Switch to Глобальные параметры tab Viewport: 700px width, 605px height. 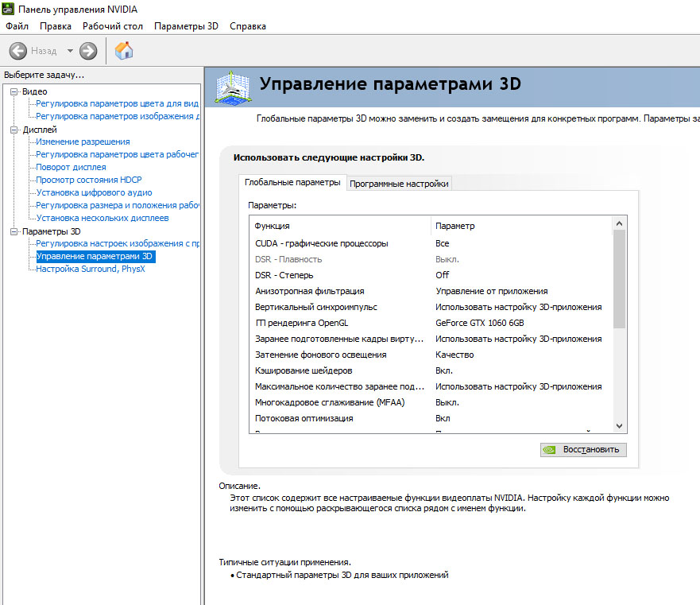tap(292, 182)
